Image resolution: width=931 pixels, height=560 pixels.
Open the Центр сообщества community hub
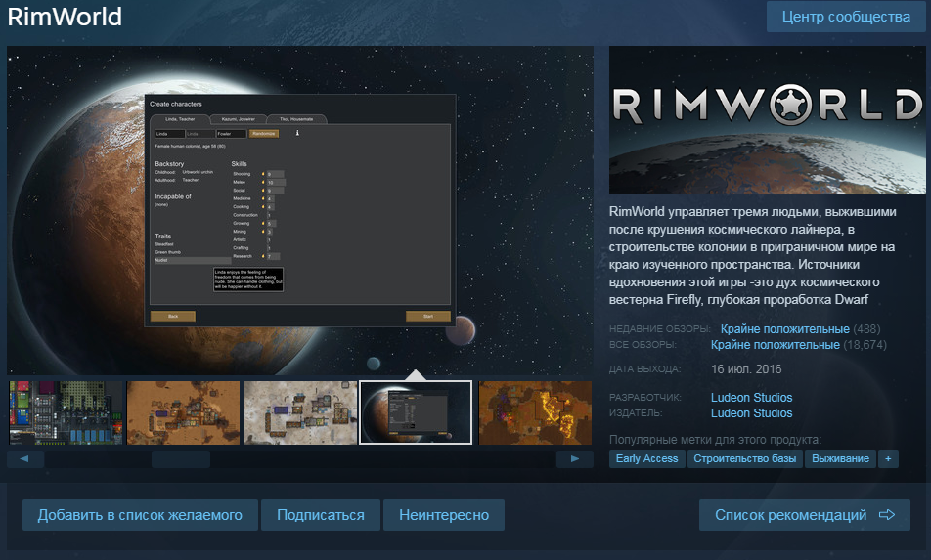click(x=846, y=17)
